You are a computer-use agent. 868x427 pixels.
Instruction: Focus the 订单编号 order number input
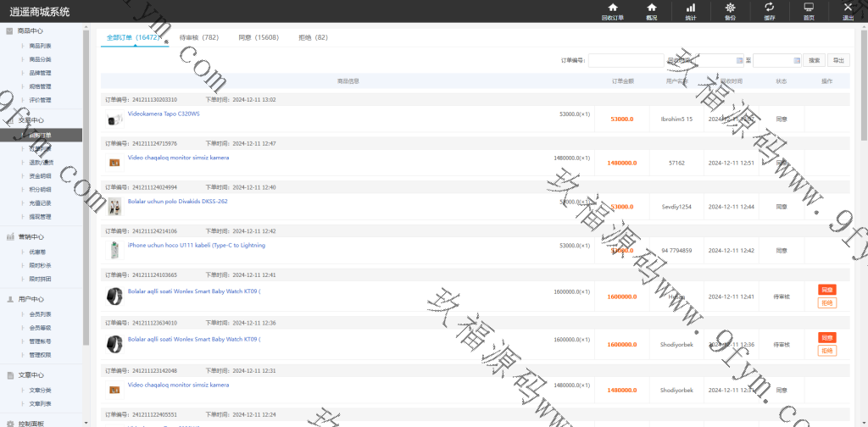(x=626, y=60)
